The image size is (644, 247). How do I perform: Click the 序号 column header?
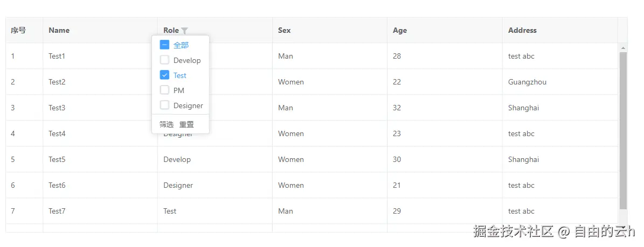(x=18, y=31)
